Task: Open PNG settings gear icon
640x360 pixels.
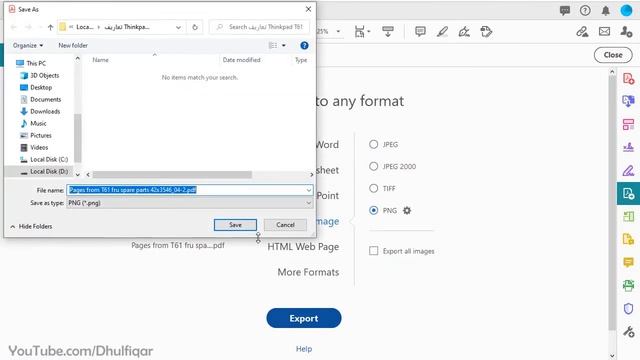Action: pyautogui.click(x=407, y=211)
